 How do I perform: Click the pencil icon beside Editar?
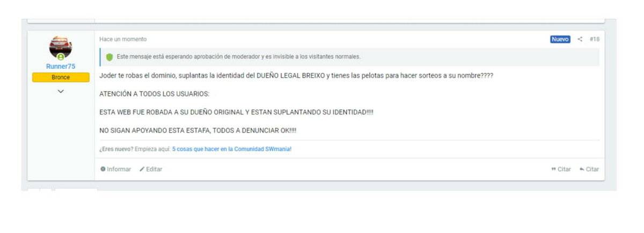142,169
